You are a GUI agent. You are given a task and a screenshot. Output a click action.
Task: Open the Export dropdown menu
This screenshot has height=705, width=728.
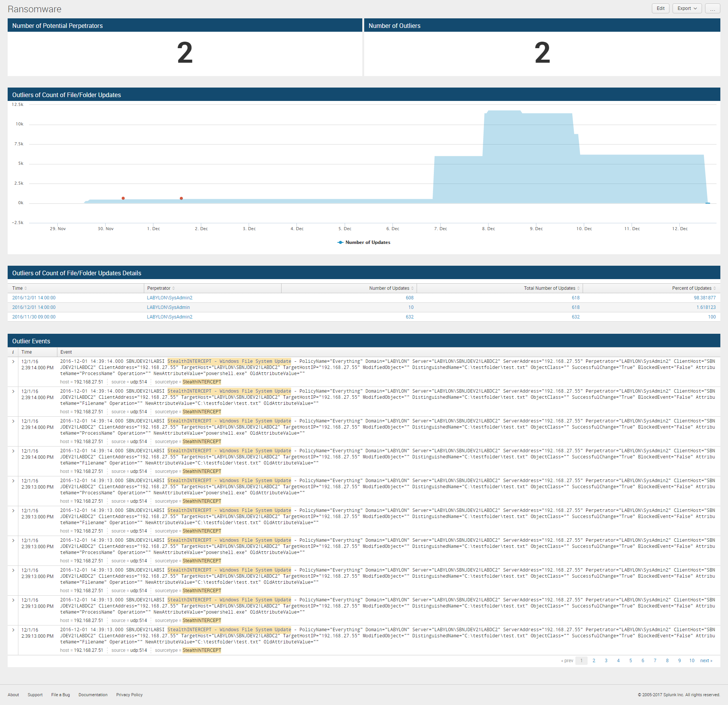point(687,8)
